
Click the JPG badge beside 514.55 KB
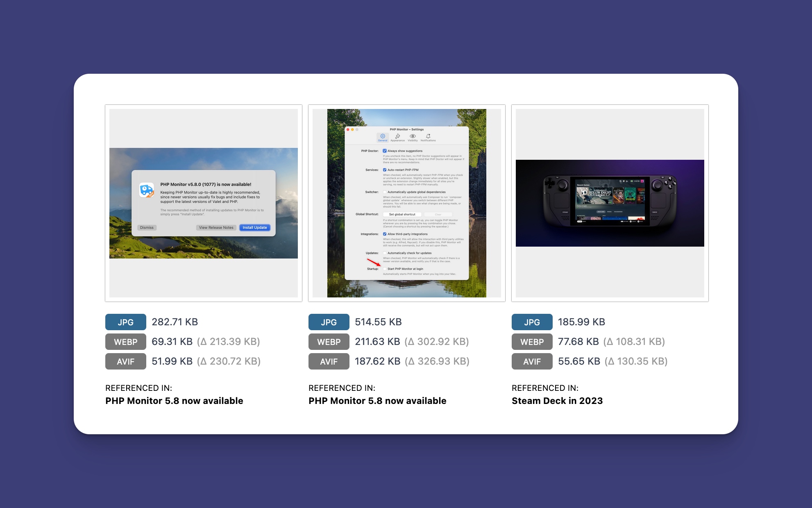[x=329, y=322]
